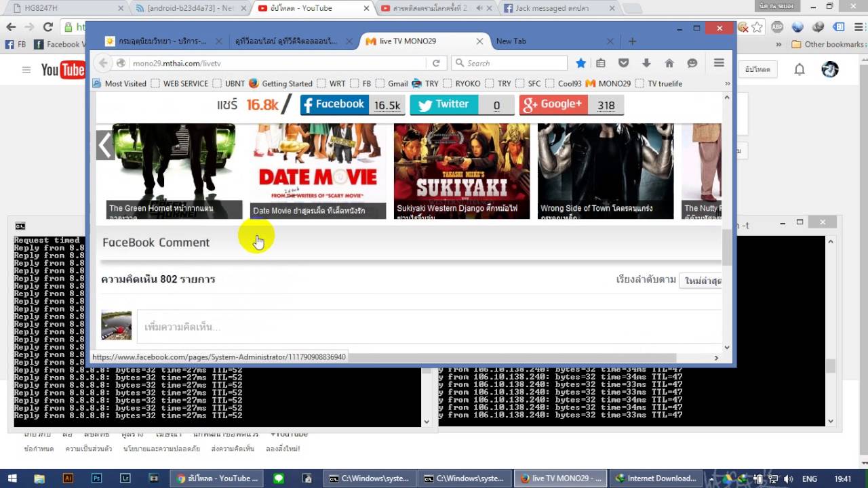Open Getting Started bookmark
This screenshot has height=488, width=868.
pyautogui.click(x=281, y=83)
